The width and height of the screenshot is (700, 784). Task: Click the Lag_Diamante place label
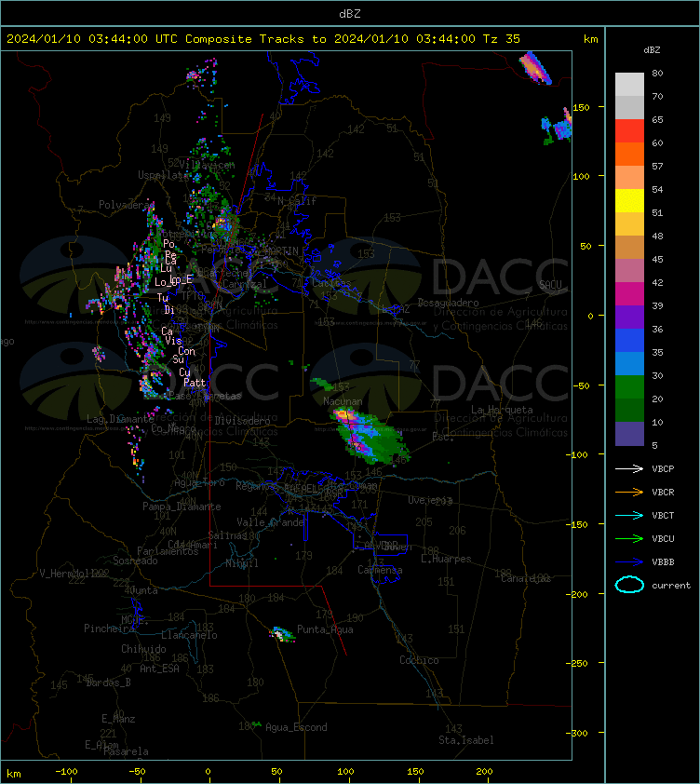[x=120, y=419]
